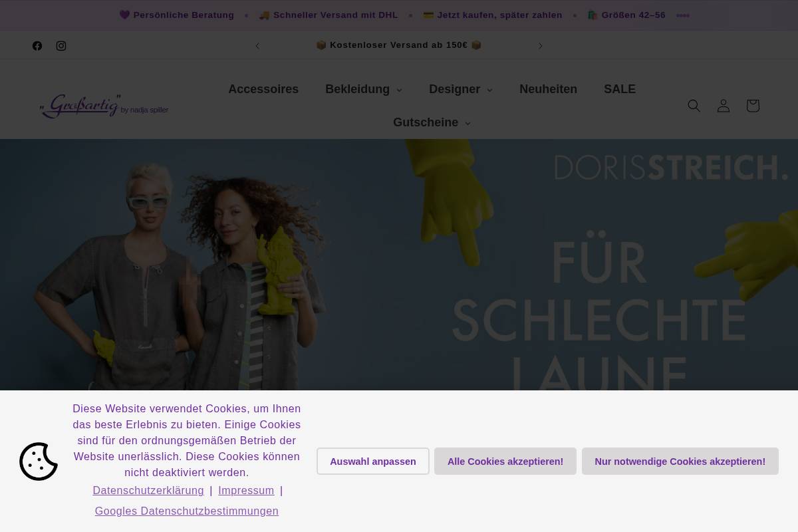Viewport: 798px width, 532px height.
Task: Click the Doris Streich hero banner image
Action: pyautogui.click(x=399, y=265)
